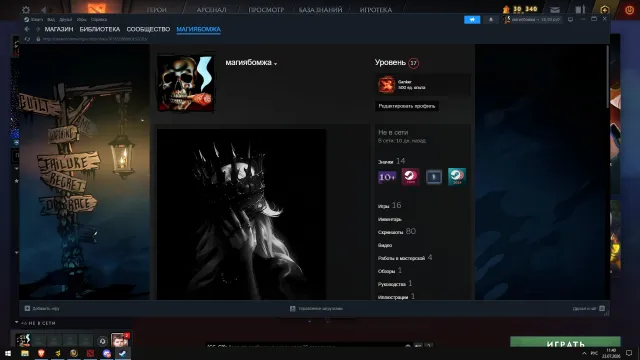This screenshot has width=640, height=360.
Task: Open the МАГАЗИН tab
Action: [59, 29]
